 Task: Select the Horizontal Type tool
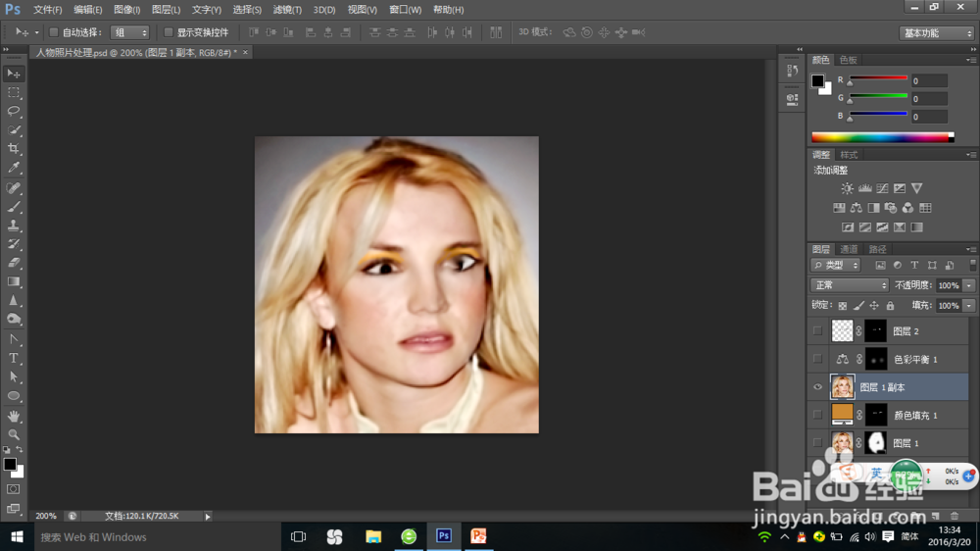[14, 359]
